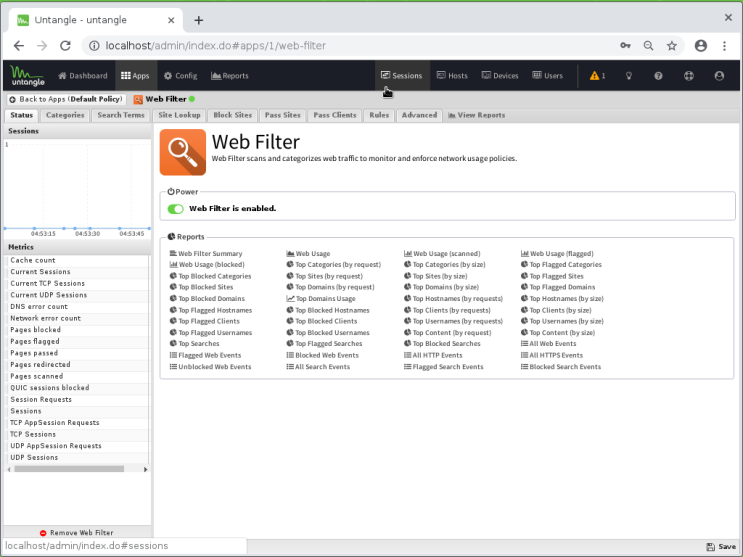Reload the page in the browser
The width and height of the screenshot is (743, 557).
pyautogui.click(x=66, y=45)
